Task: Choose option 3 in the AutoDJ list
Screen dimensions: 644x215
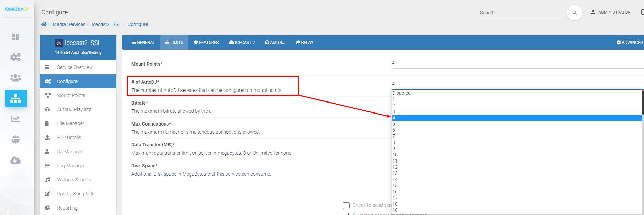Action: tap(517, 111)
